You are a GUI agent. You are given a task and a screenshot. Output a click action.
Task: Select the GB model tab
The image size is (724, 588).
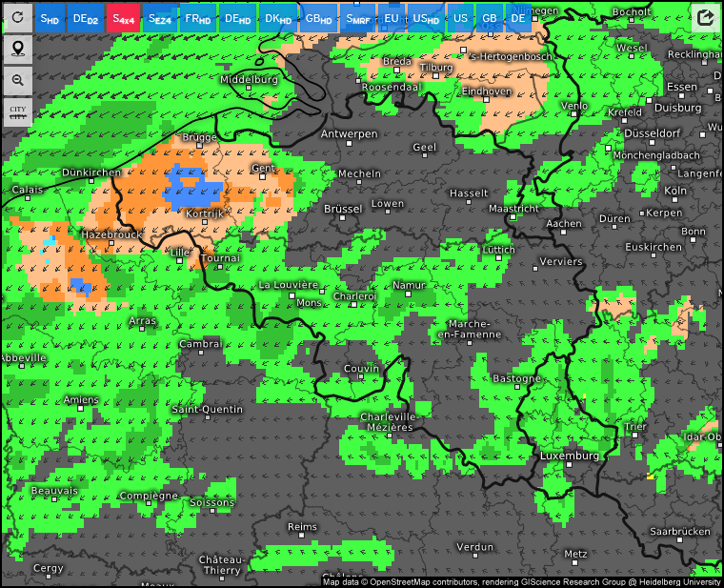coord(490,18)
